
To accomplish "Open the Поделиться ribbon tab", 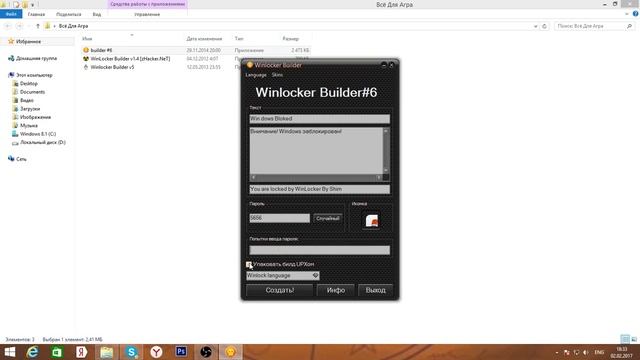I will (69, 14).
